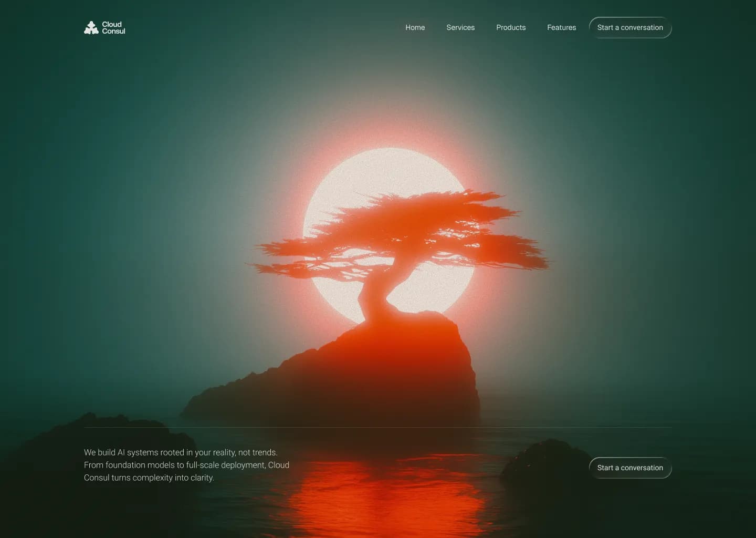This screenshot has width=756, height=538.
Task: Click the Cloud Consul logo icon
Action: (x=91, y=28)
